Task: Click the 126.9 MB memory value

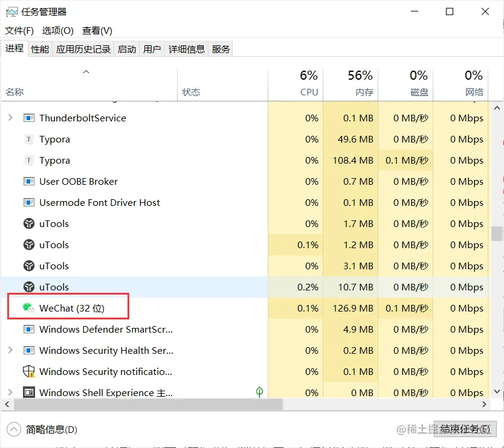Action: click(352, 309)
